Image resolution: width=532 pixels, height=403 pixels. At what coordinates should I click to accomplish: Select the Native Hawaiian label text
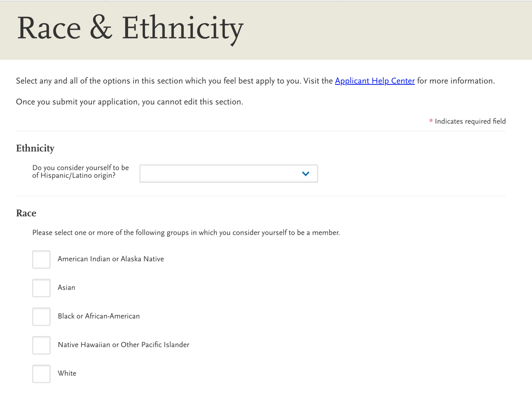tap(123, 345)
